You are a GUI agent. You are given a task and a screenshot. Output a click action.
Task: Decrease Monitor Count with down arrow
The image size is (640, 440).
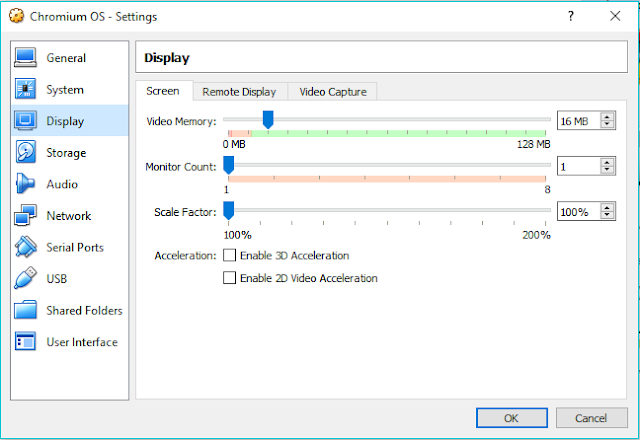click(607, 170)
